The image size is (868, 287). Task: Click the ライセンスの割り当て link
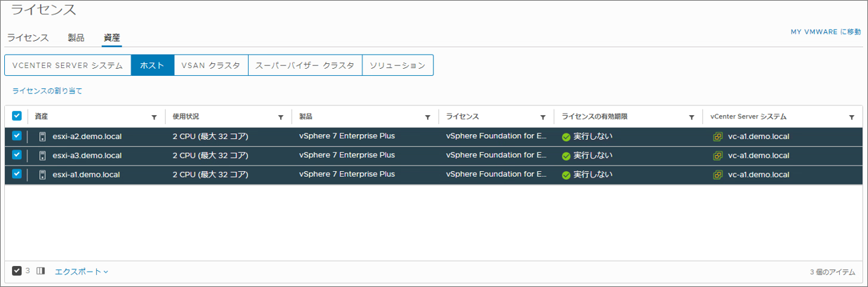47,91
